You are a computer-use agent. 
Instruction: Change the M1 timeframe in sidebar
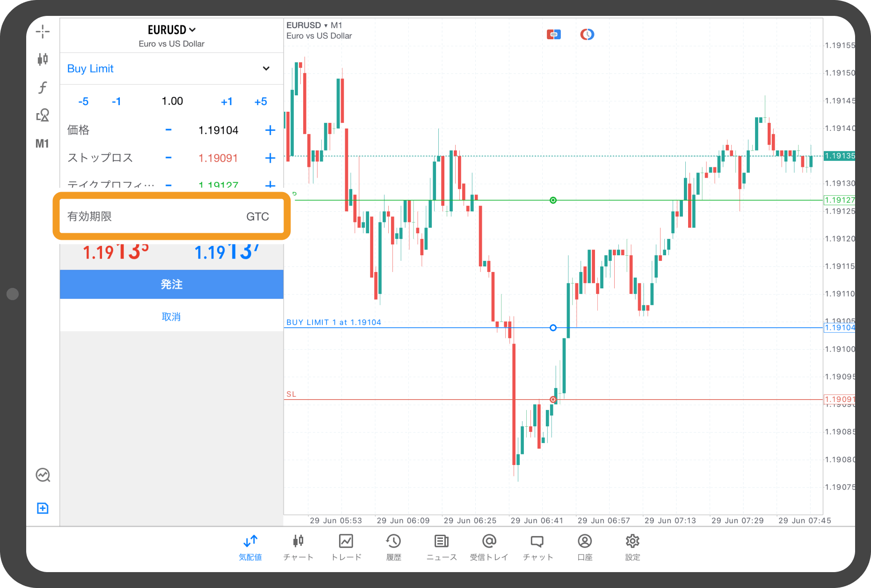point(42,143)
